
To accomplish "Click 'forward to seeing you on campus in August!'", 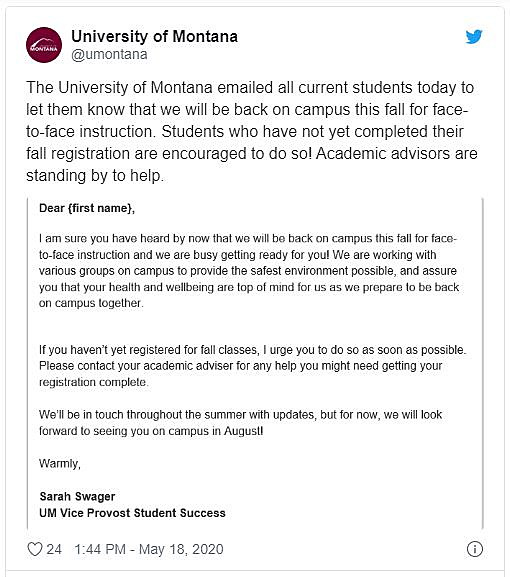I will tap(151, 431).
